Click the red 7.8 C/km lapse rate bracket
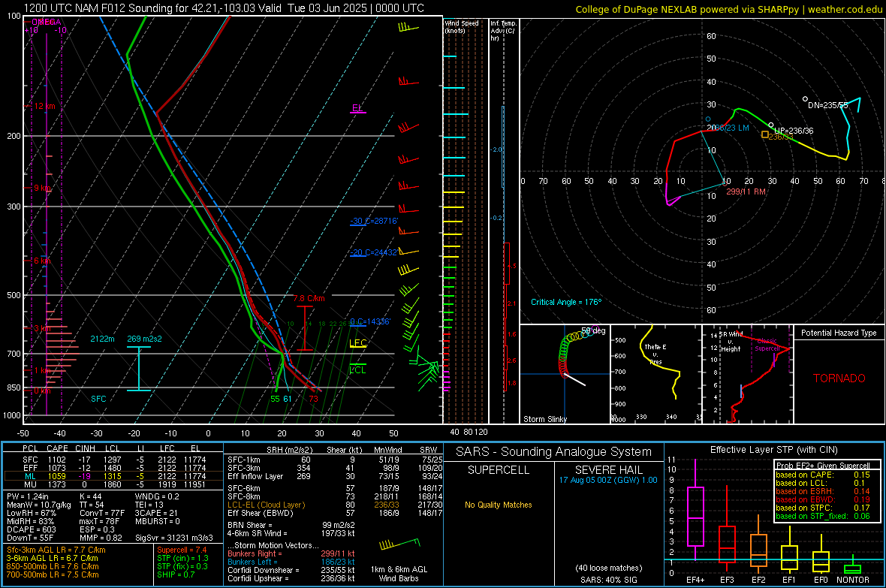The width and height of the screenshot is (886, 588). point(305,328)
